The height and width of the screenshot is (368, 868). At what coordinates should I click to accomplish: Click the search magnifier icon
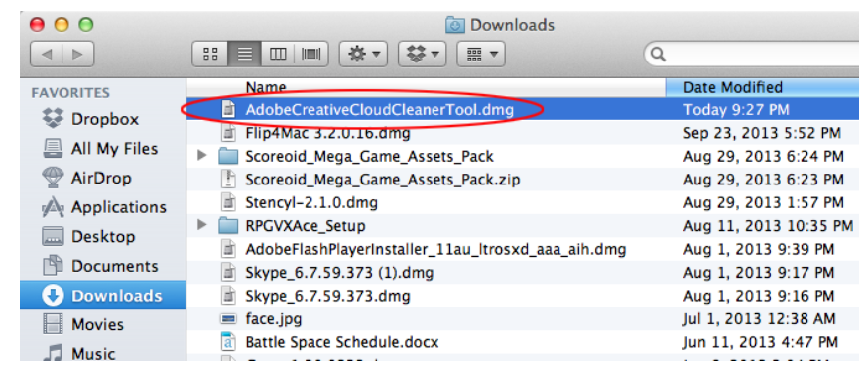658,55
